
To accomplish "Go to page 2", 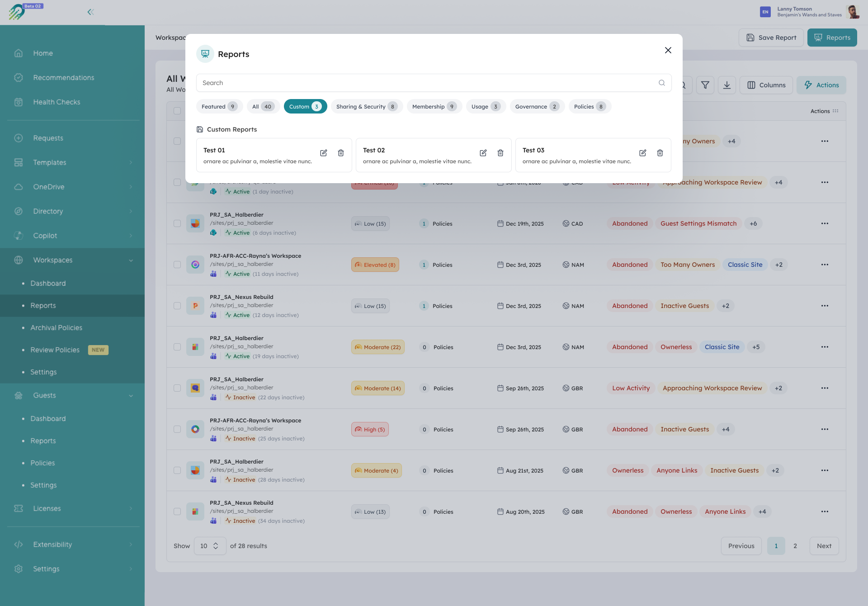I will pyautogui.click(x=795, y=546).
